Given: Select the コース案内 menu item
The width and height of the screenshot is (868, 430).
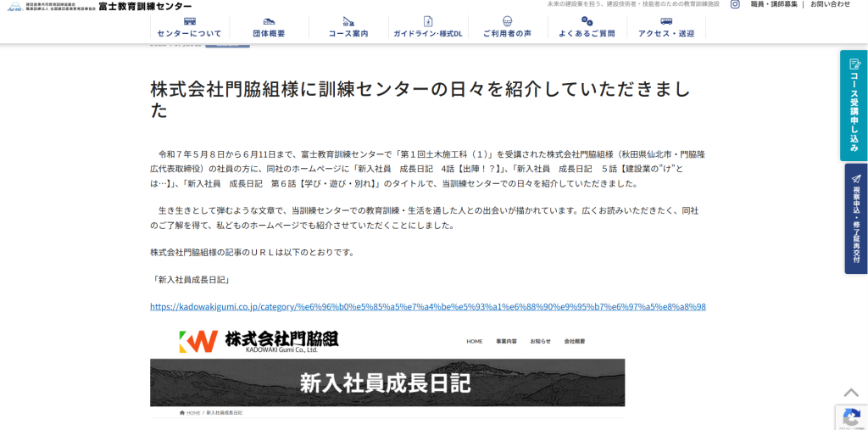Looking at the screenshot, I should 348,34.
